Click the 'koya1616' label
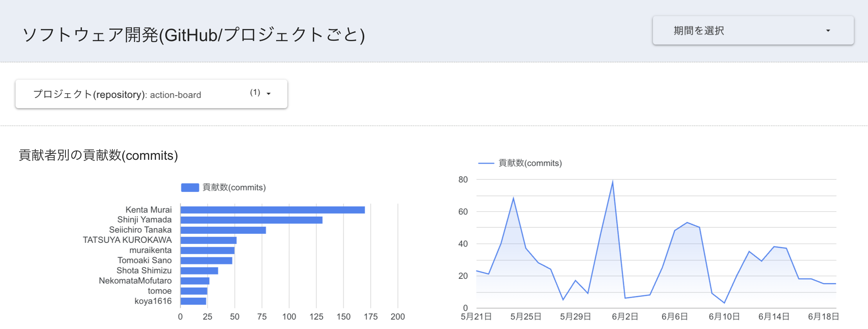Screen dimensions: 868x329 [x=153, y=301]
